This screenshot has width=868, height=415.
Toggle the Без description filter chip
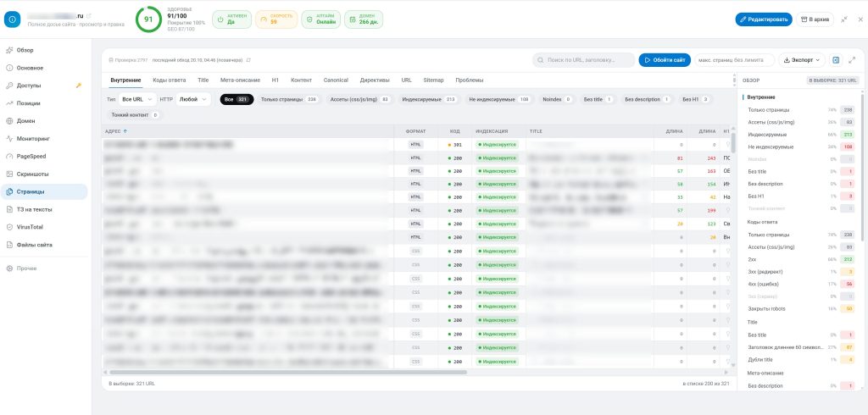(648, 100)
